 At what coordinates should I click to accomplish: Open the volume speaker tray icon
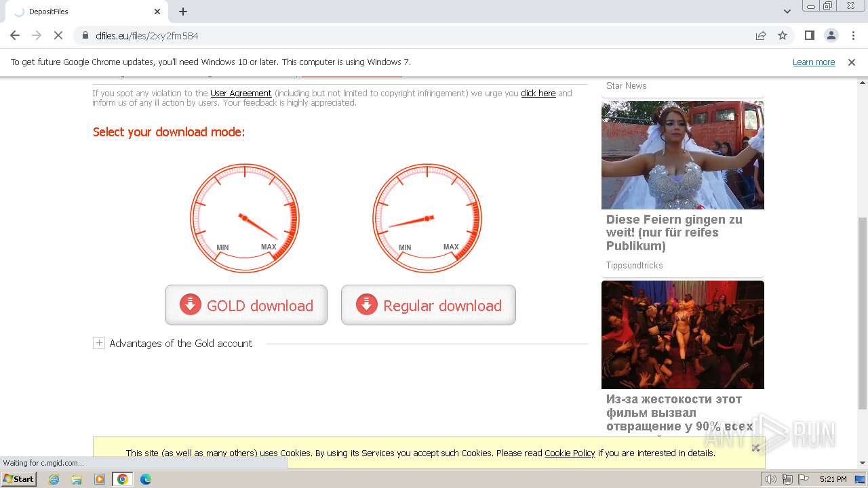(771, 479)
